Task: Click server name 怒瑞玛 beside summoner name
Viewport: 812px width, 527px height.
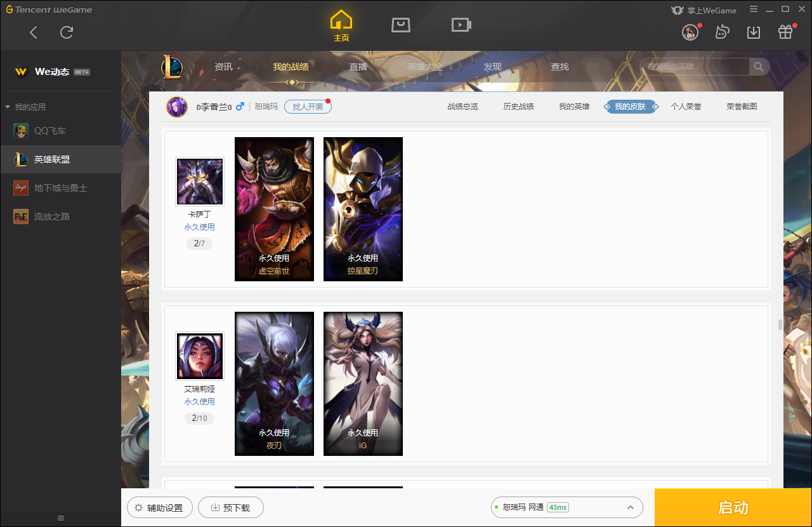Action: click(x=266, y=107)
